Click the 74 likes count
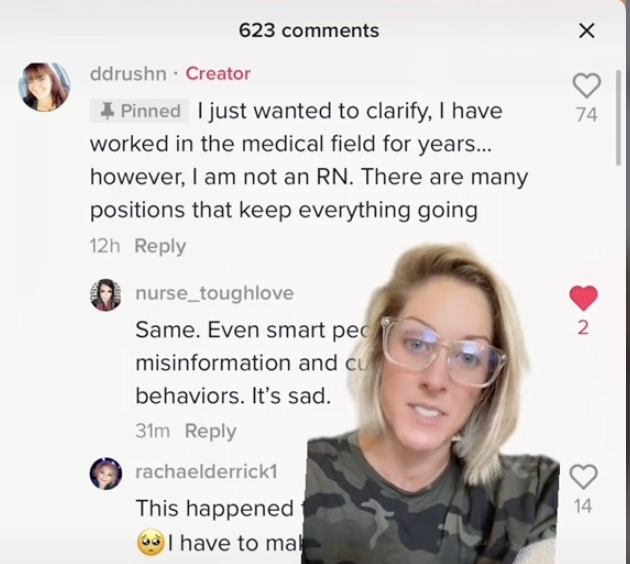 (587, 114)
